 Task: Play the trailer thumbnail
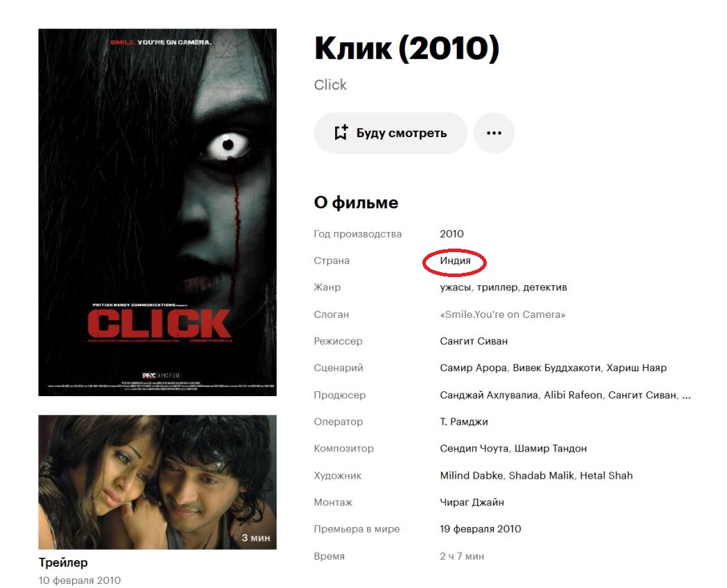coord(158,482)
